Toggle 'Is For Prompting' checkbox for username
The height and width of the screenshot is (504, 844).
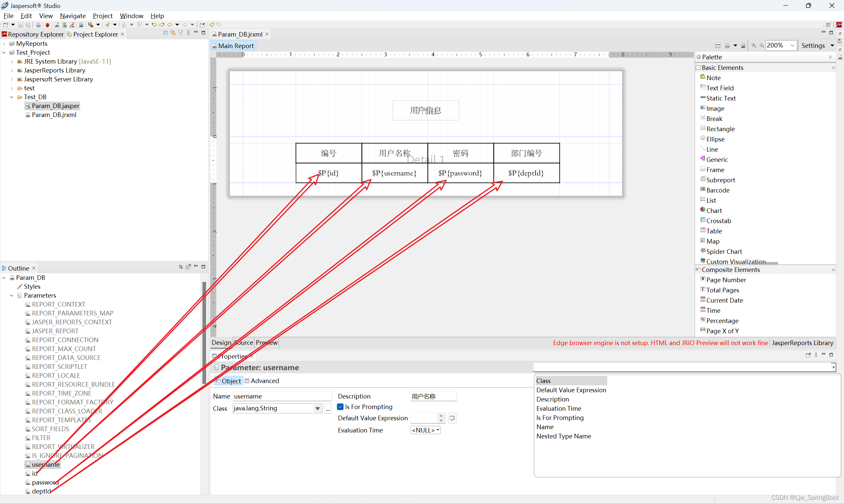(x=340, y=407)
